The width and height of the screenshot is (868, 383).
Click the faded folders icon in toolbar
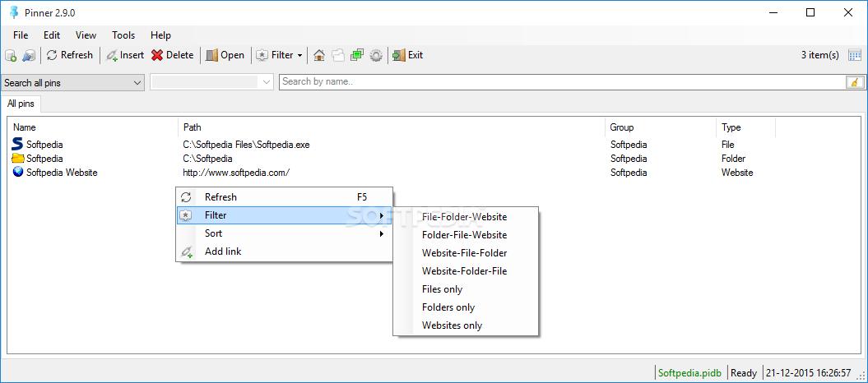click(338, 55)
